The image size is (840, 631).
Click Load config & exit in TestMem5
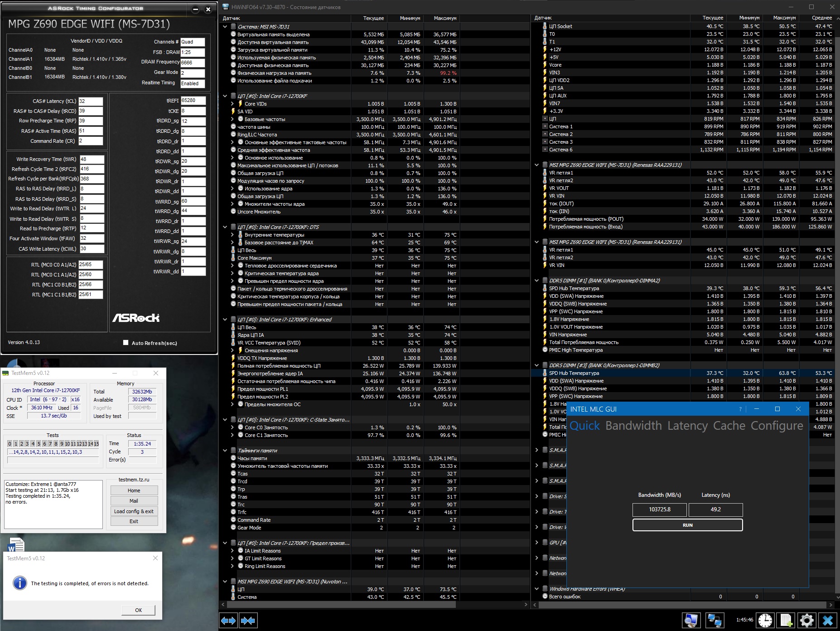point(134,511)
